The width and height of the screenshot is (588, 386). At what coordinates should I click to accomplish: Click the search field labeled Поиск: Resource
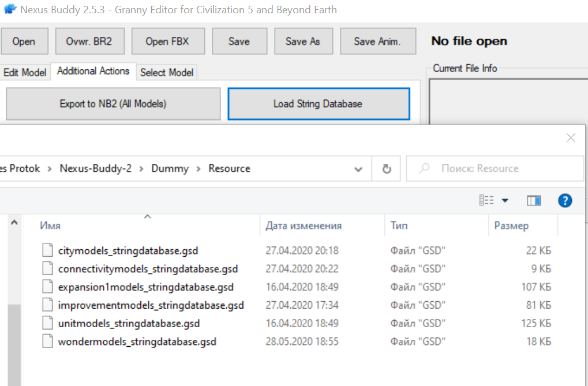495,168
